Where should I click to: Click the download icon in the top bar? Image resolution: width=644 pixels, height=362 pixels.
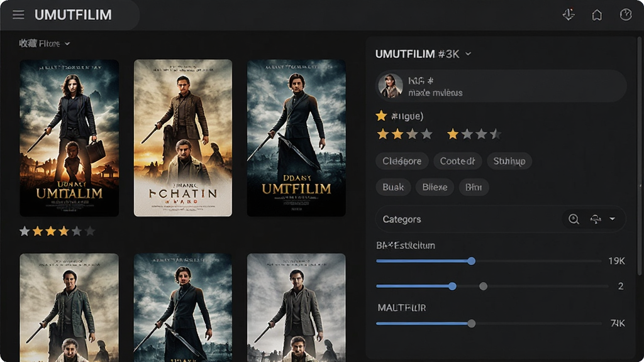click(569, 15)
